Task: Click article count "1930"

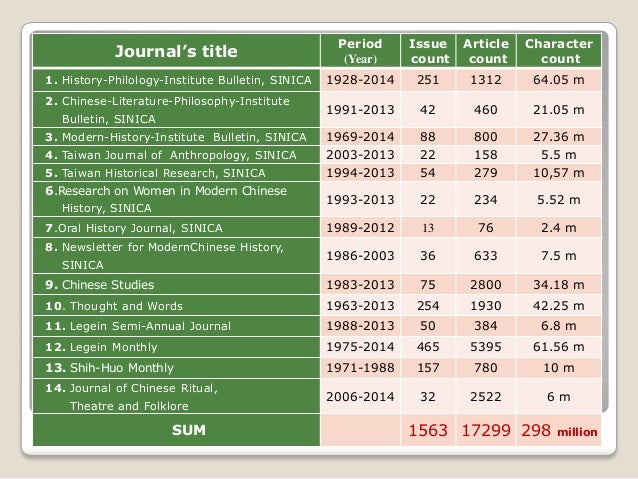Action: 486,306
